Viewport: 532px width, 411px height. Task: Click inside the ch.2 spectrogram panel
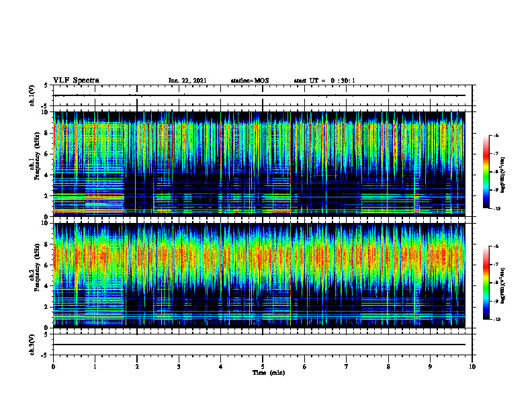pyautogui.click(x=259, y=275)
